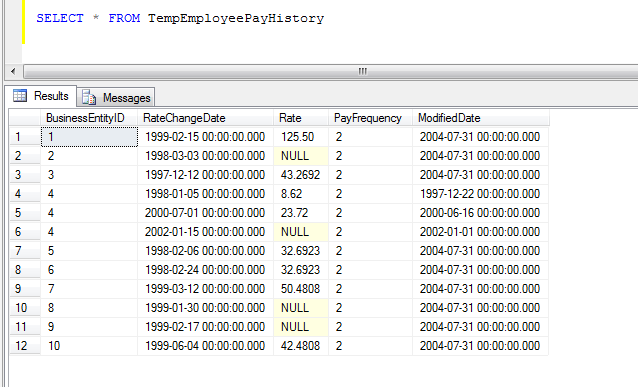The image size is (638, 387).
Task: Click RateChangeDate cell 1999-02-17 00:00:00.000
Action: pos(205,327)
